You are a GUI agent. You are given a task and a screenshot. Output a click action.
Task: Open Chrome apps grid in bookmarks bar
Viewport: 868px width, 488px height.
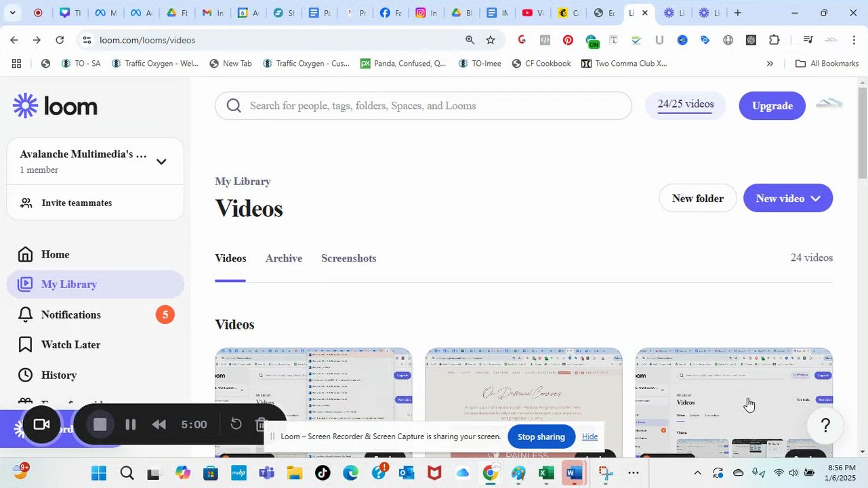point(16,64)
